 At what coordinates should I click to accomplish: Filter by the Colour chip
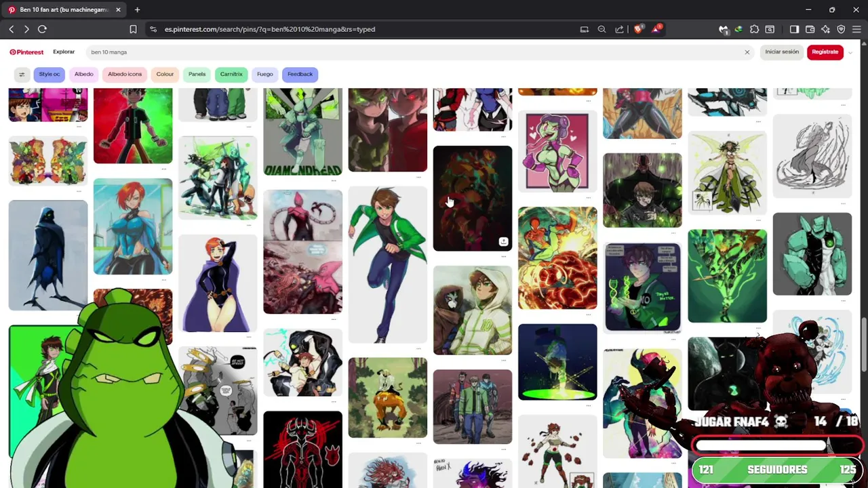click(x=165, y=75)
